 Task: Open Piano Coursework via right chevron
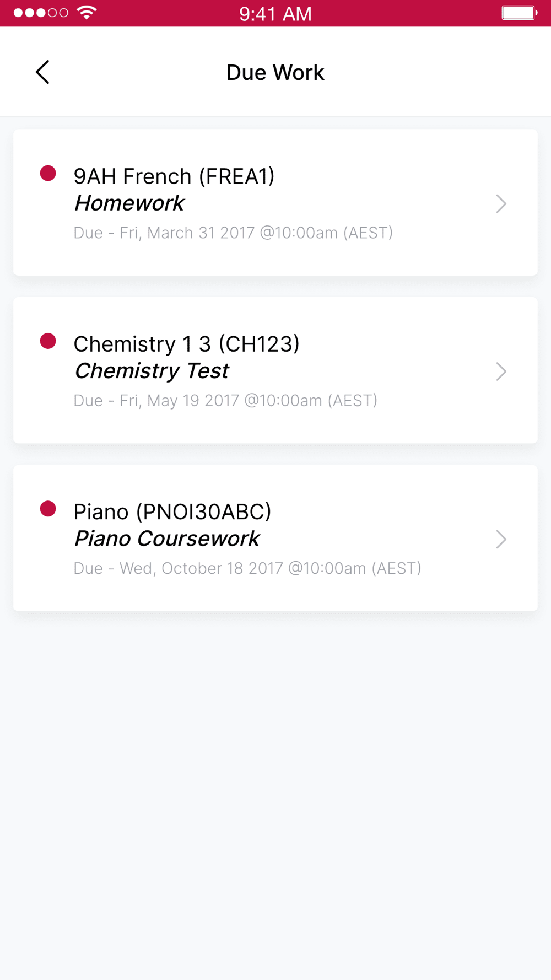pos(501,539)
